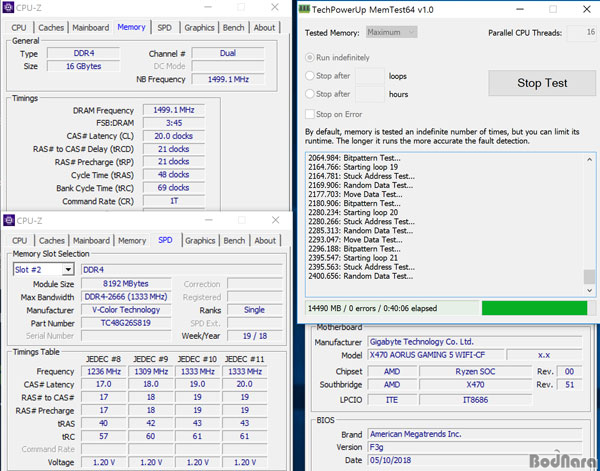The width and height of the screenshot is (600, 471).
Task: Click Channel # value Dual
Action: [228, 53]
